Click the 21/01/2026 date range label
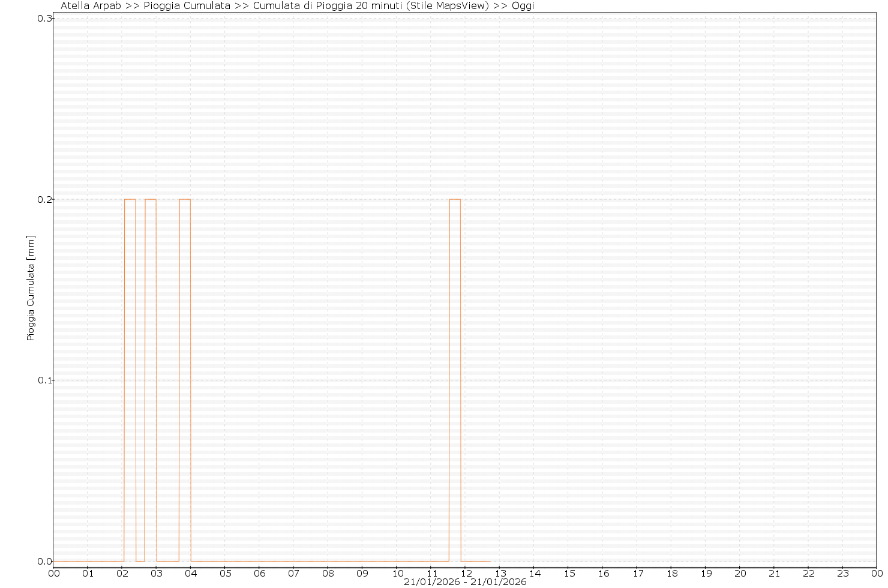The image size is (888, 588). (x=465, y=582)
